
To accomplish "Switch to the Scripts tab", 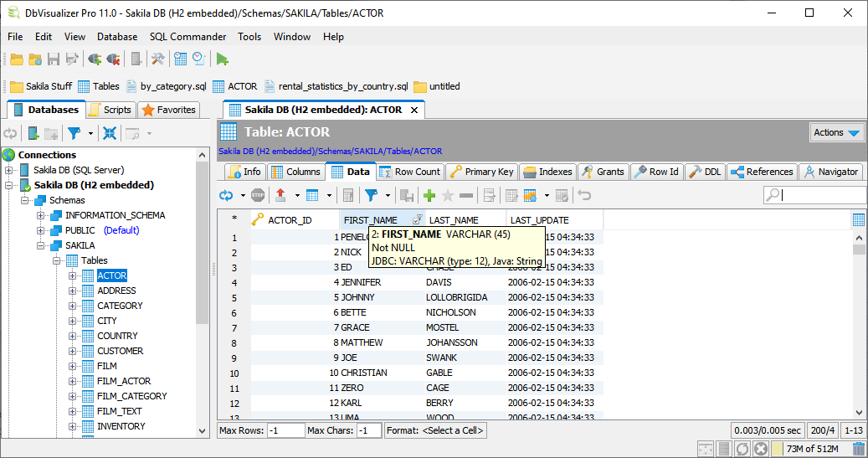I will coord(110,110).
